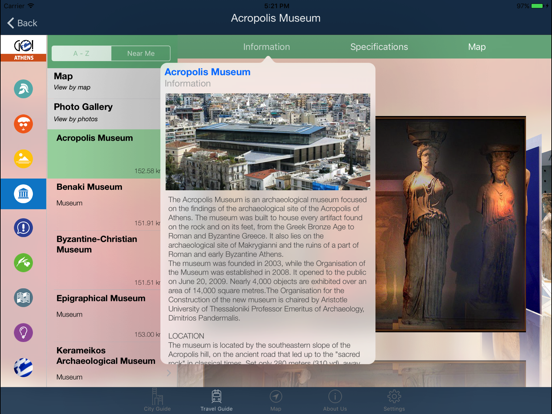Image resolution: width=552 pixels, height=414 pixels.
Task: Open Map in bottom bar
Action: click(x=276, y=400)
